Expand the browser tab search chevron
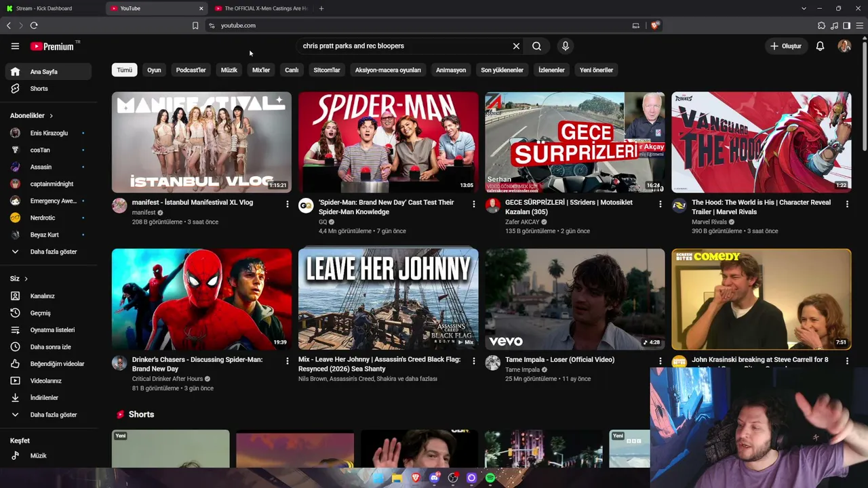 click(804, 8)
